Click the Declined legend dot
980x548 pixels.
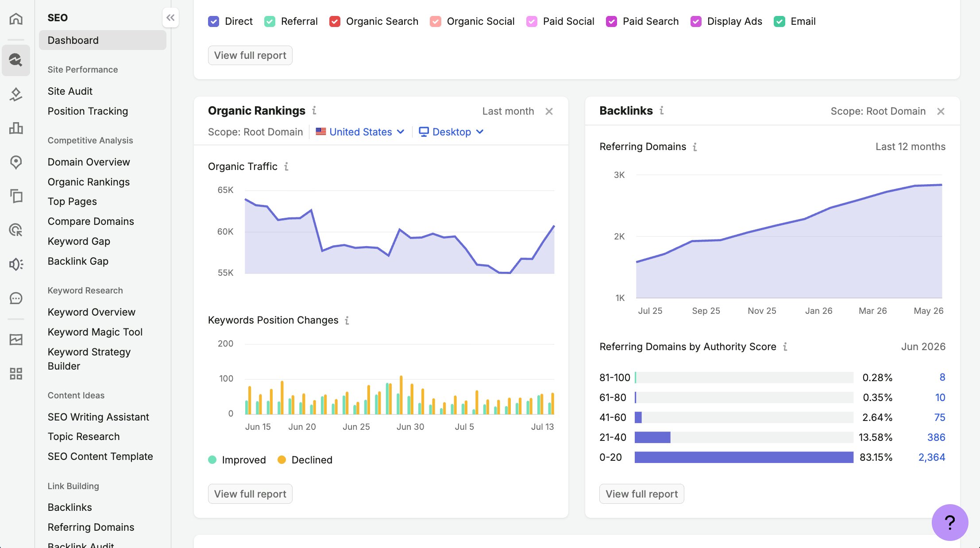[x=282, y=460]
